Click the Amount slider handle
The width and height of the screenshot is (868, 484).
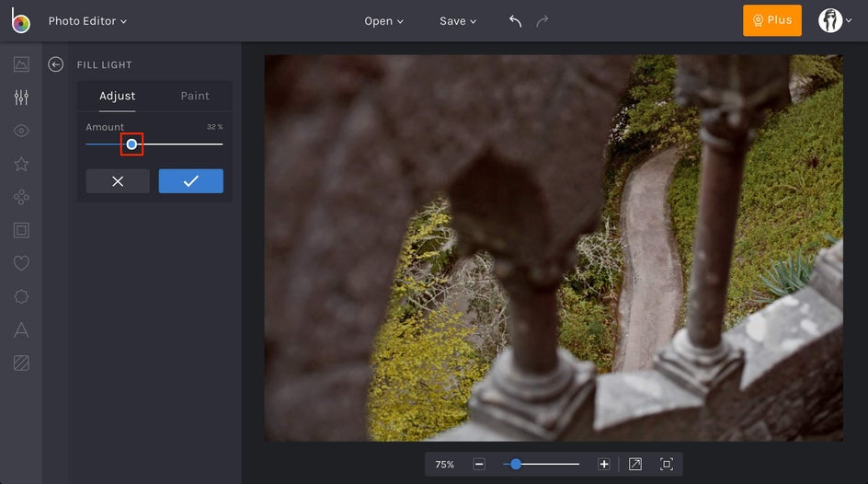click(131, 144)
